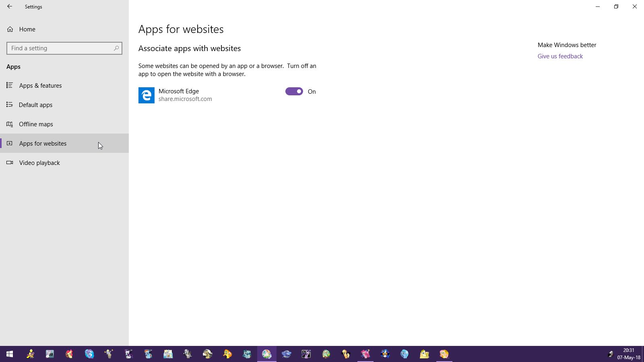Click the magnifier icon in the search box
The height and width of the screenshot is (362, 644).
116,48
